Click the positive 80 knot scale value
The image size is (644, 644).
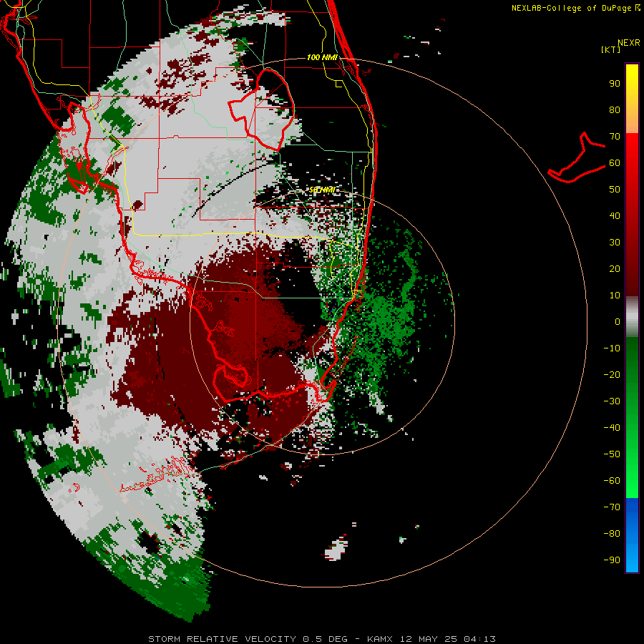click(615, 109)
